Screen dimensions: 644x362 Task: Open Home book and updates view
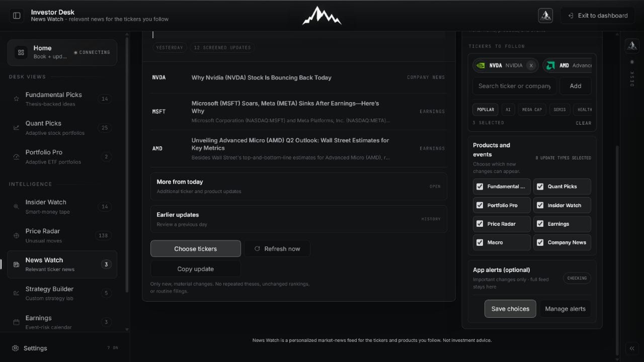[62, 52]
